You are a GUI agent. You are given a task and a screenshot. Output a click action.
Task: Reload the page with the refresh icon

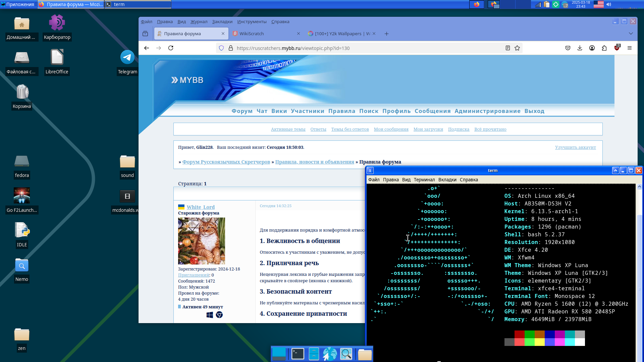(171, 48)
